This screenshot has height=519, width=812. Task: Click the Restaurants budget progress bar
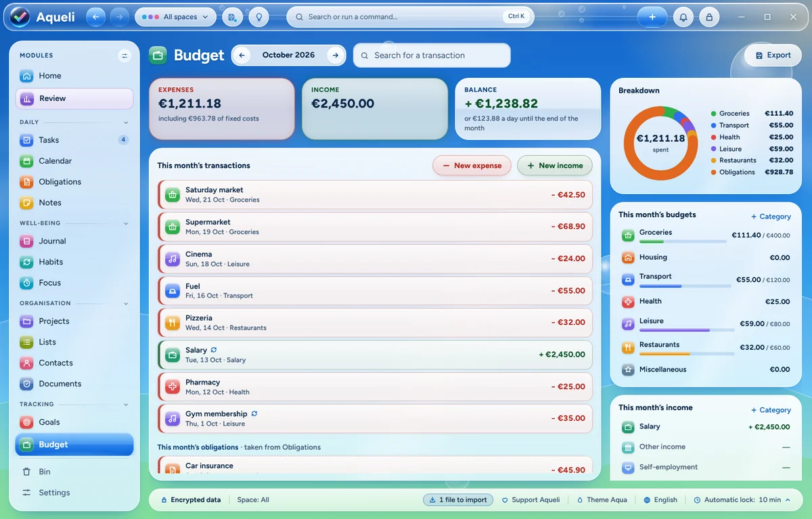pos(687,354)
